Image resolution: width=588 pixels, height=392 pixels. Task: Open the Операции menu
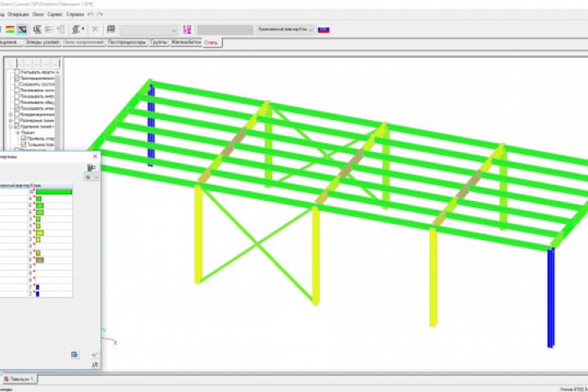pyautogui.click(x=18, y=14)
